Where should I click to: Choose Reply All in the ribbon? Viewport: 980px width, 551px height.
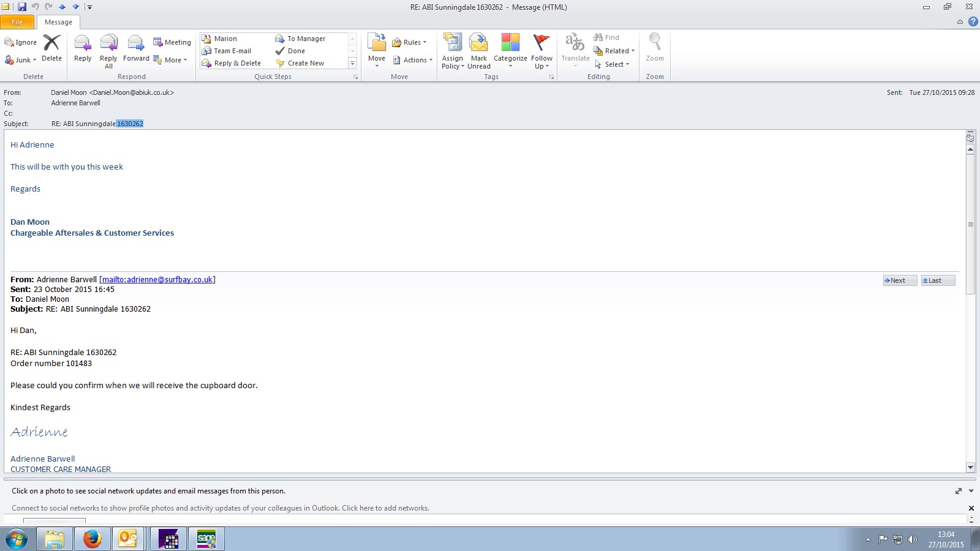[108, 51]
